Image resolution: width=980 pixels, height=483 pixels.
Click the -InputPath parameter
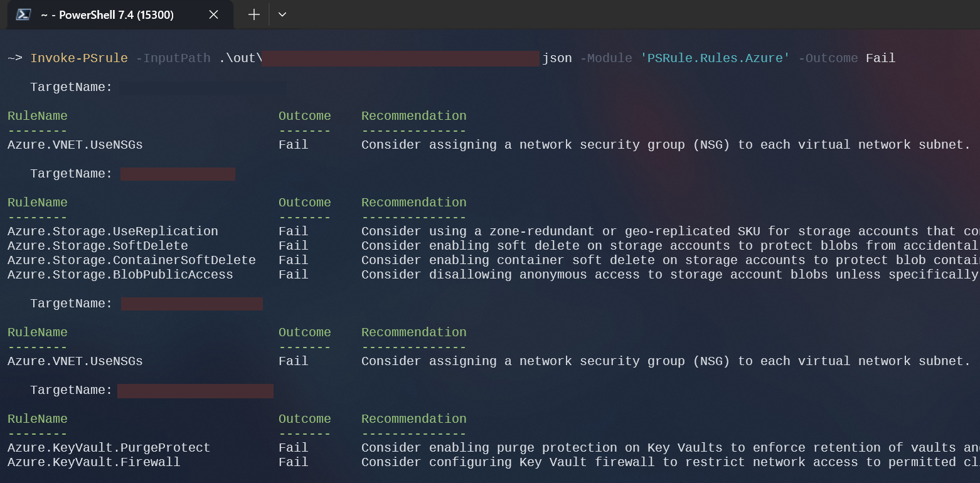[x=173, y=58]
